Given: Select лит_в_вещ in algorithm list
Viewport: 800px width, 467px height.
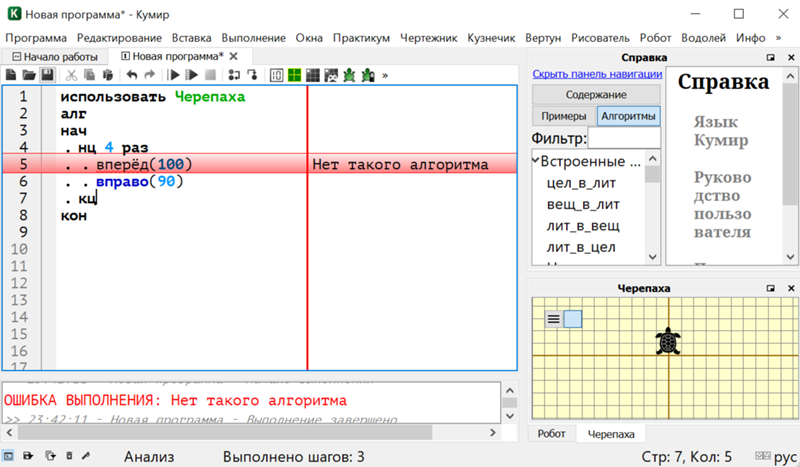Looking at the screenshot, I should [x=583, y=226].
